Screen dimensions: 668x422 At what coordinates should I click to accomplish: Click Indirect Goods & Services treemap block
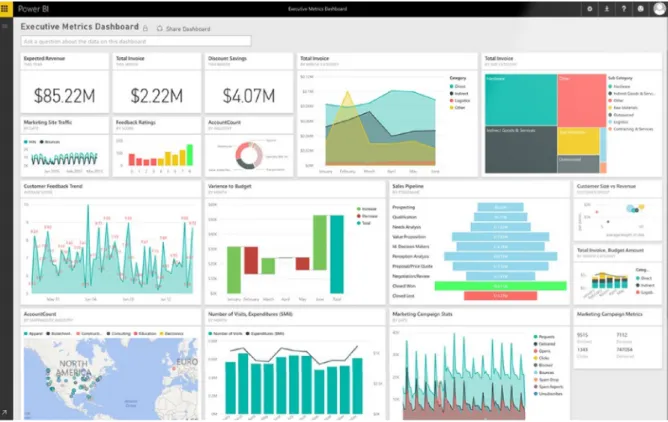pyautogui.click(x=521, y=150)
